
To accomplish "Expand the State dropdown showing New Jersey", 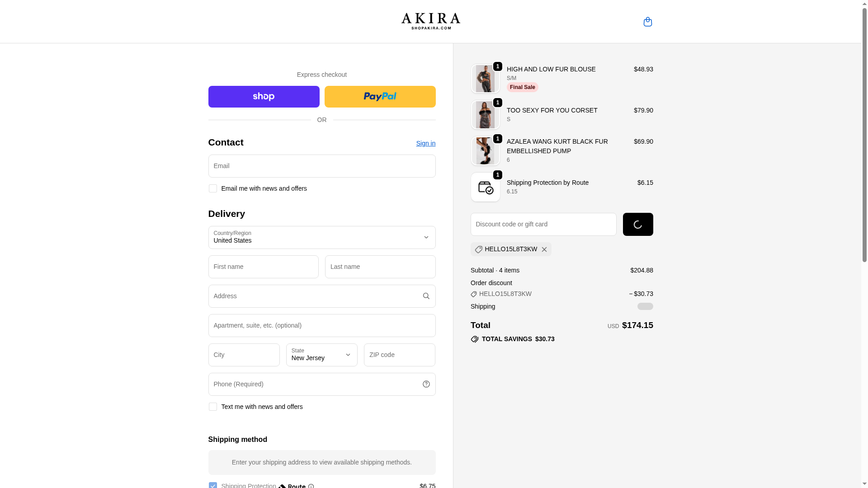I will pyautogui.click(x=321, y=355).
